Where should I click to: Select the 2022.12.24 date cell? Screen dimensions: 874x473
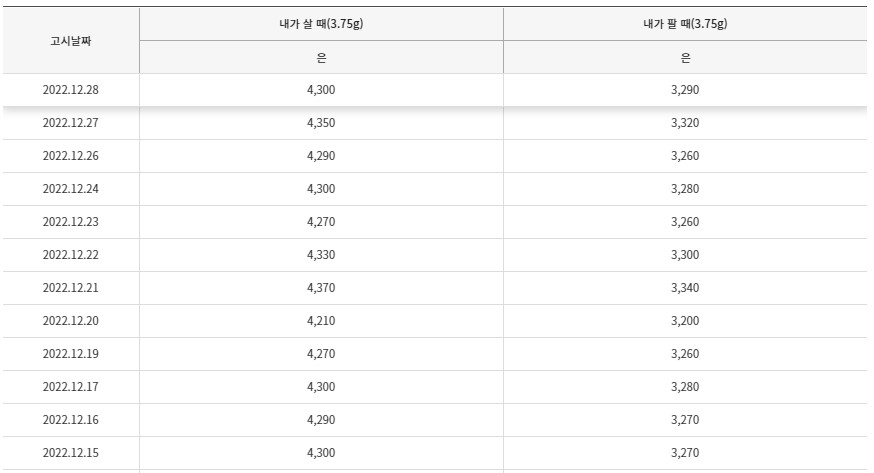pos(71,188)
